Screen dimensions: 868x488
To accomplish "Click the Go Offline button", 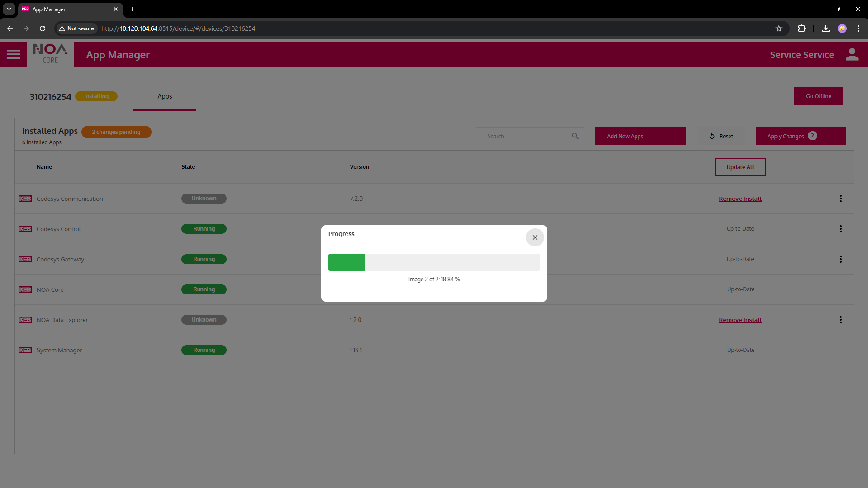I will (818, 96).
